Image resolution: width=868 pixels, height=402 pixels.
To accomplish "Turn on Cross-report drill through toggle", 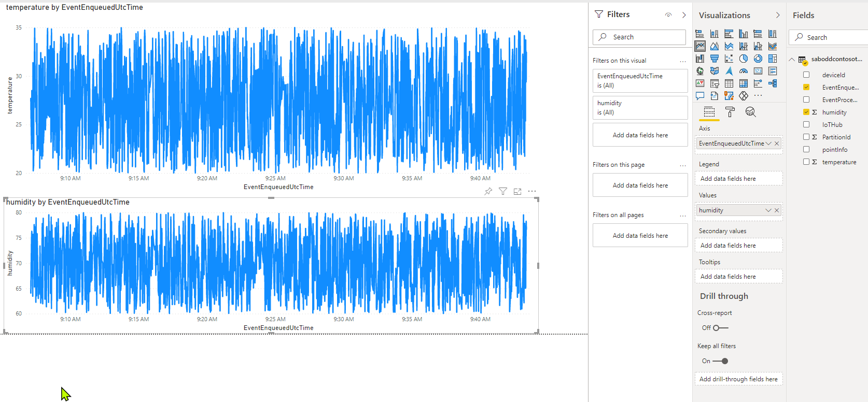I will (x=721, y=328).
